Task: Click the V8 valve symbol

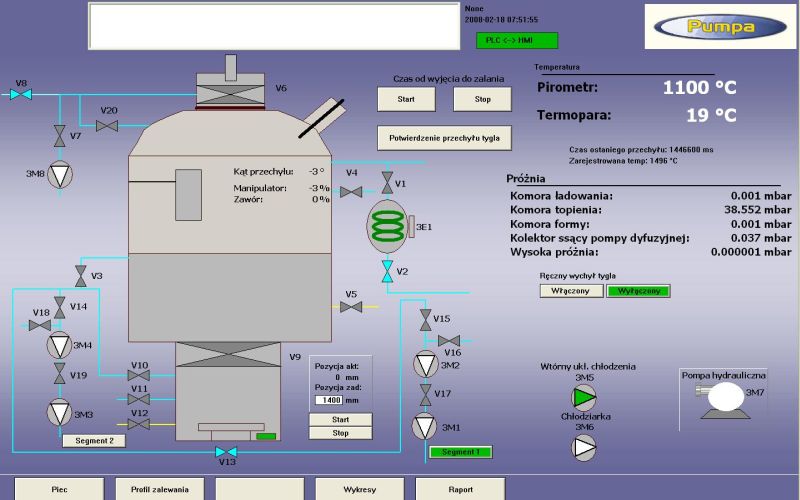Action: coord(21,94)
